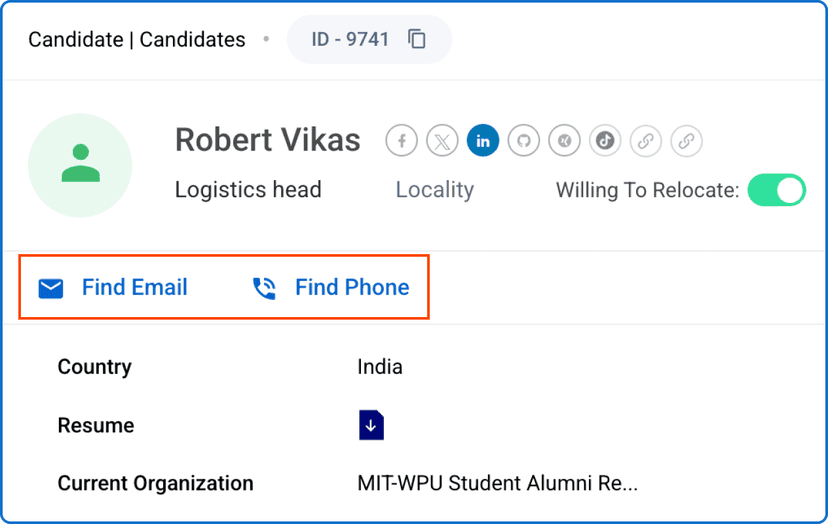This screenshot has width=828, height=524.
Task: Open the TikTok profile icon
Action: click(x=605, y=141)
